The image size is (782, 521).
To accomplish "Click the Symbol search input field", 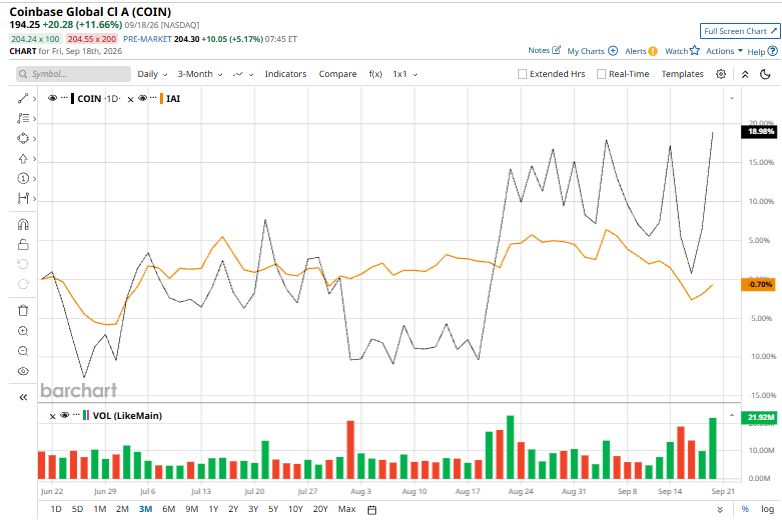I will click(73, 74).
